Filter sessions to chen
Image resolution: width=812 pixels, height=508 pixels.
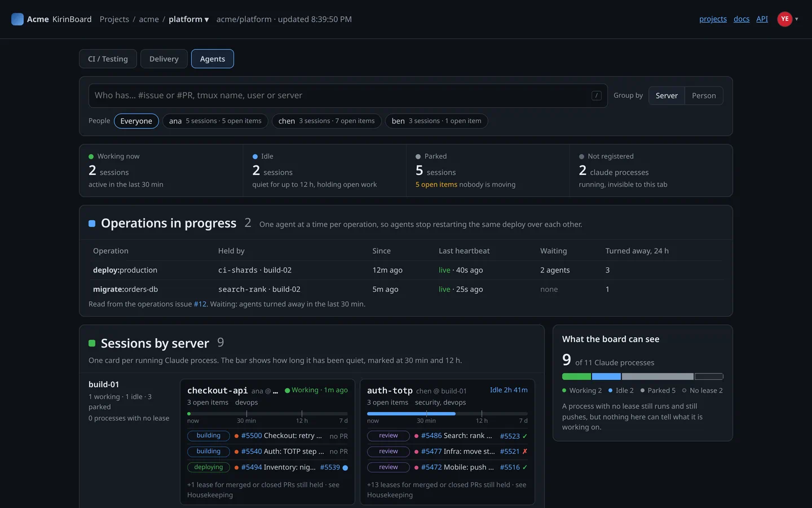click(x=326, y=121)
